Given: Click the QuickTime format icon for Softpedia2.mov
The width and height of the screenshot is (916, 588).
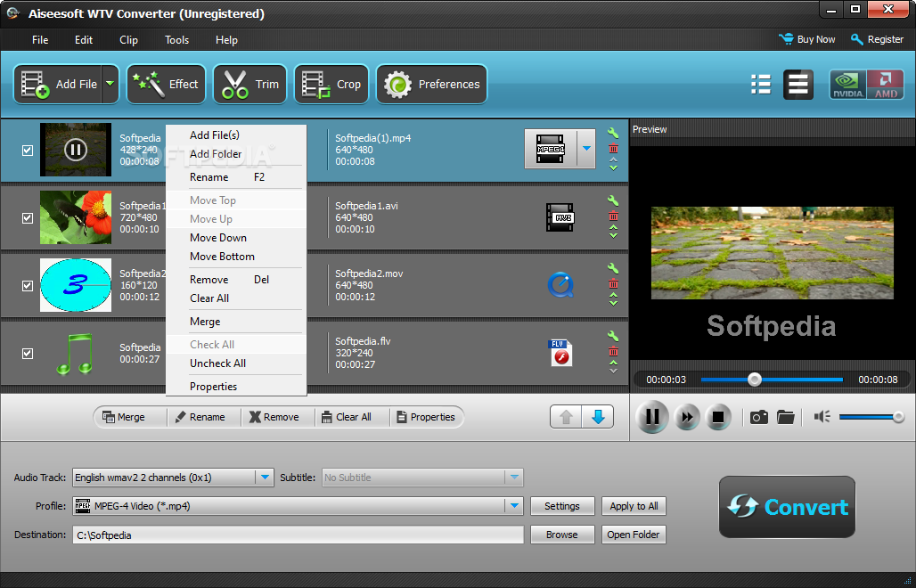Looking at the screenshot, I should coord(560,285).
